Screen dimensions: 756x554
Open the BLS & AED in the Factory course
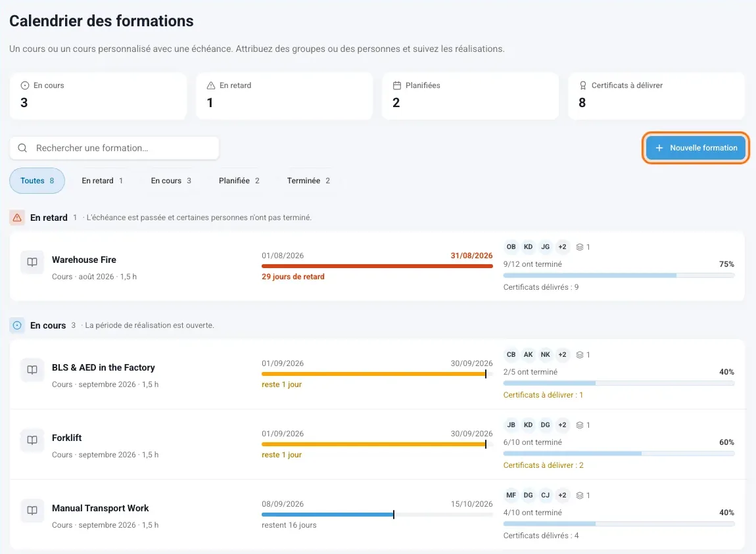(103, 368)
